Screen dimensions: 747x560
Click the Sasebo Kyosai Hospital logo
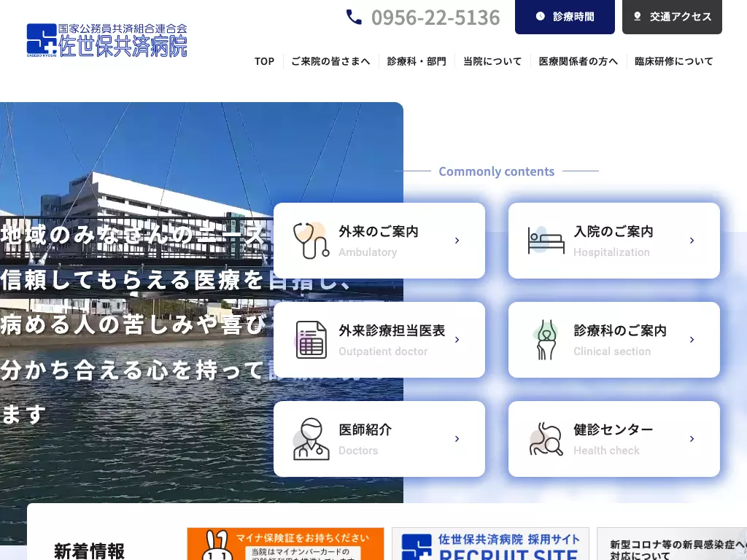point(107,40)
